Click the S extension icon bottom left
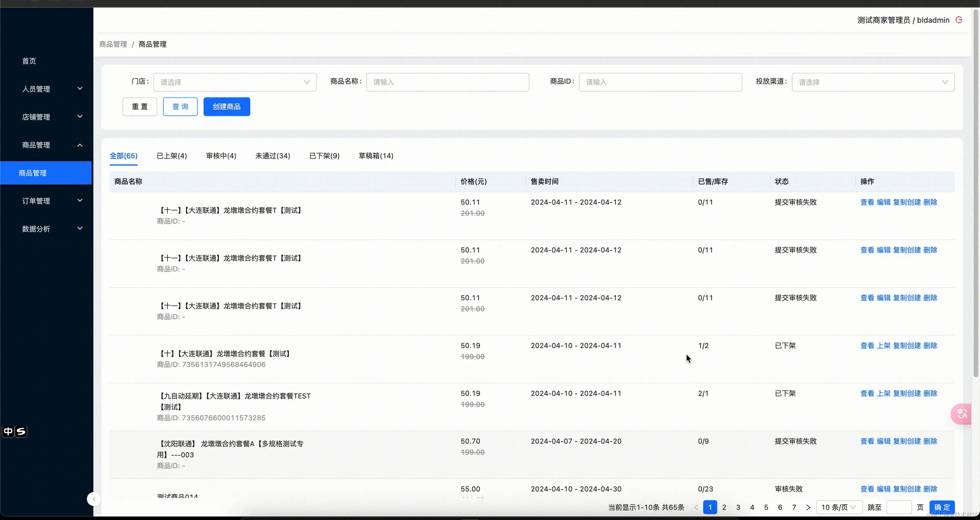 [x=21, y=431]
